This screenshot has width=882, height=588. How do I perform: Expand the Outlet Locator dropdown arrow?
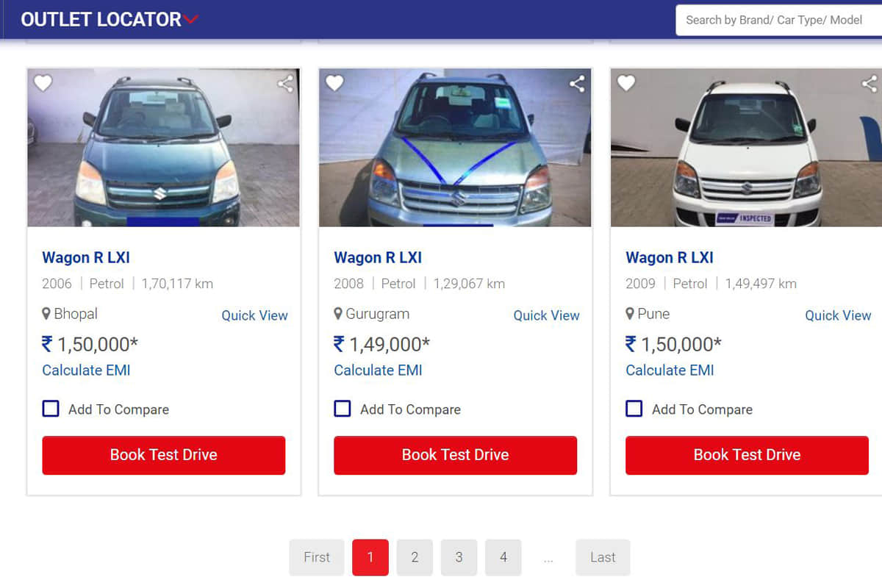(x=190, y=20)
